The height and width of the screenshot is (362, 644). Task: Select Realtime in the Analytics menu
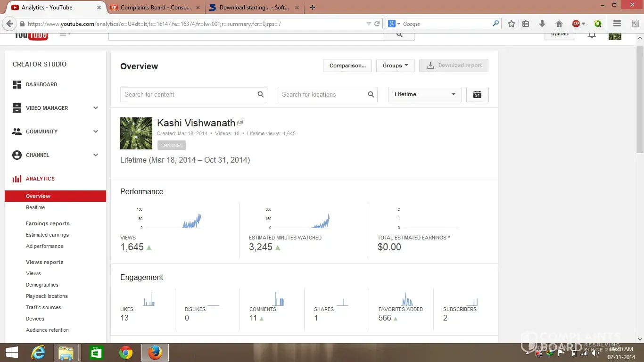(35, 208)
